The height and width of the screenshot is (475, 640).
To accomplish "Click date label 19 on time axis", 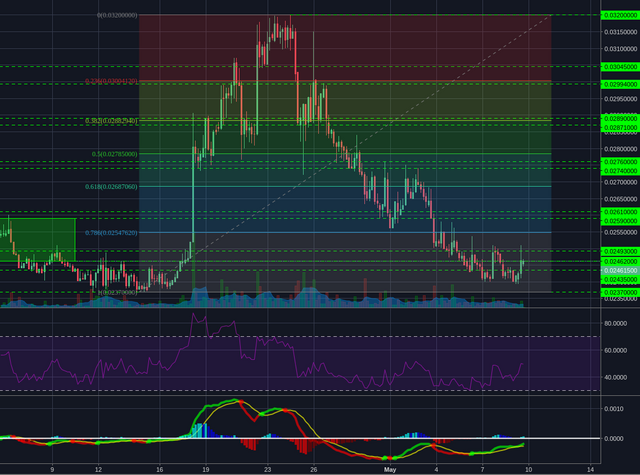I will click(x=206, y=470).
